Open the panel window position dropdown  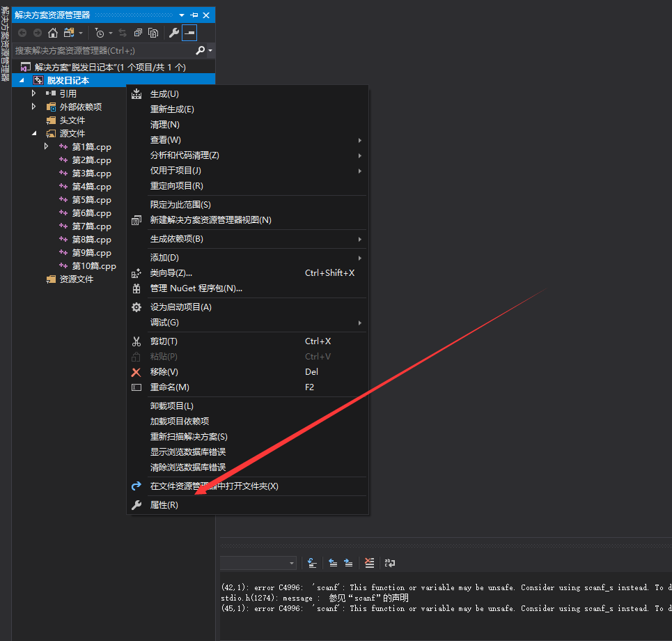pyautogui.click(x=182, y=15)
